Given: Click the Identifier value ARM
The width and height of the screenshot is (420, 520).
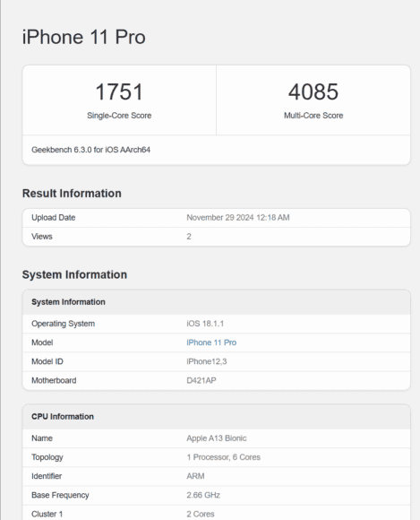Looking at the screenshot, I should click(x=195, y=476).
